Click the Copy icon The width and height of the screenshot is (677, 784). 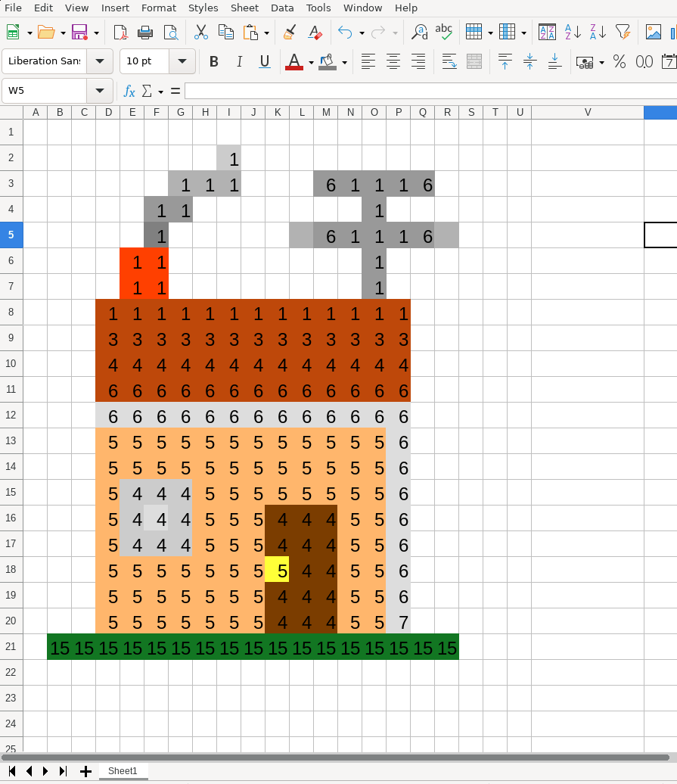(226, 33)
